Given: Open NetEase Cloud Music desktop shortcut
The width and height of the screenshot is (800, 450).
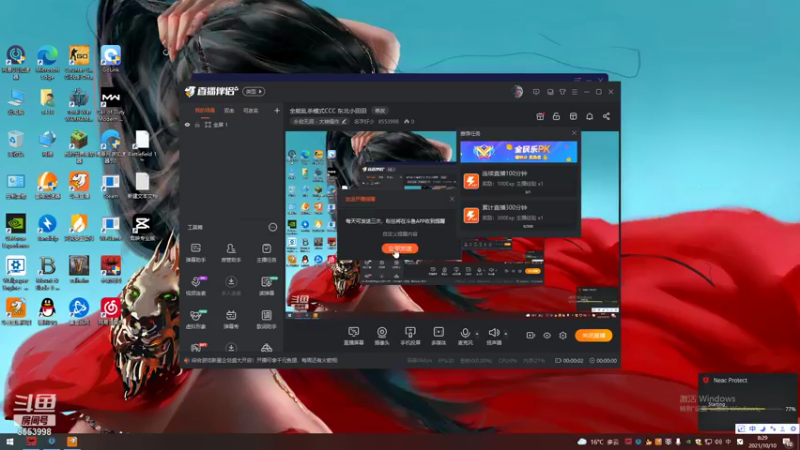Looking at the screenshot, I should coord(111,311).
